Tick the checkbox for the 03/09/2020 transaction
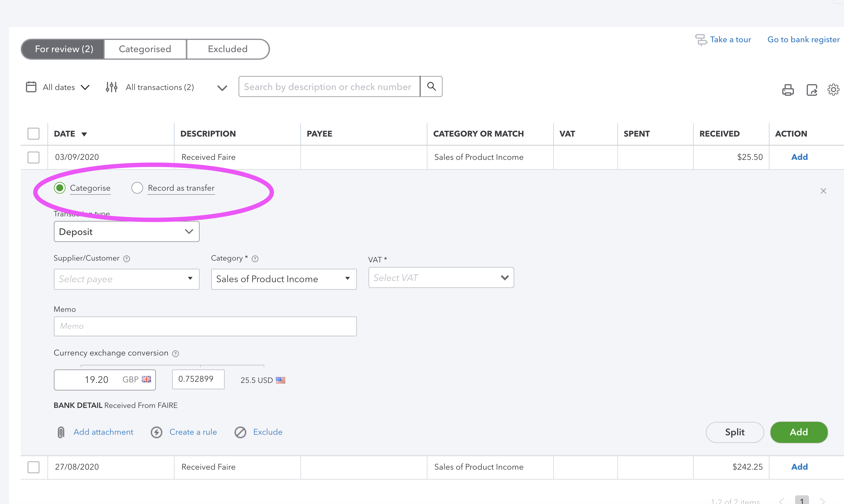 click(33, 157)
